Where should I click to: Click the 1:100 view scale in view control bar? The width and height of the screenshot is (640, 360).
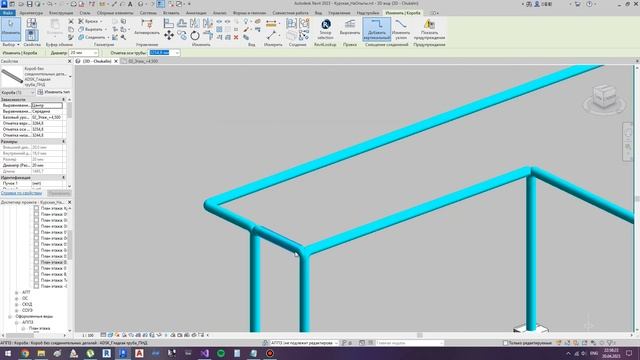pos(88,335)
